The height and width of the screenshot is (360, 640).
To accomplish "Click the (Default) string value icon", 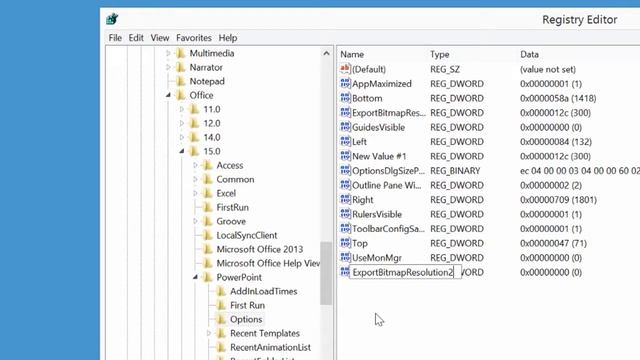I will (x=345, y=69).
